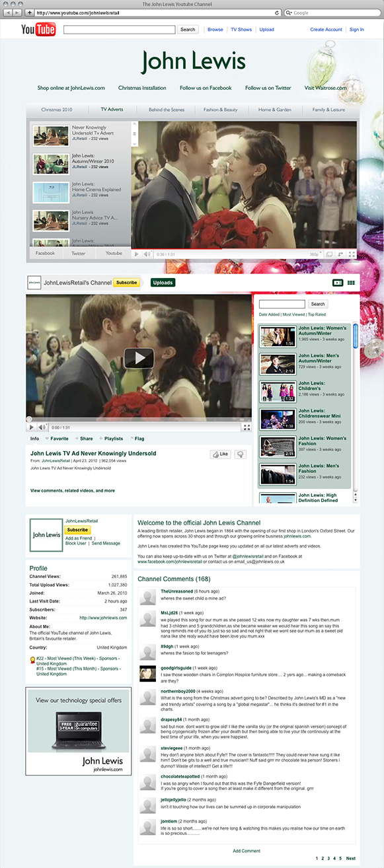Go to Next comments page

351,858
